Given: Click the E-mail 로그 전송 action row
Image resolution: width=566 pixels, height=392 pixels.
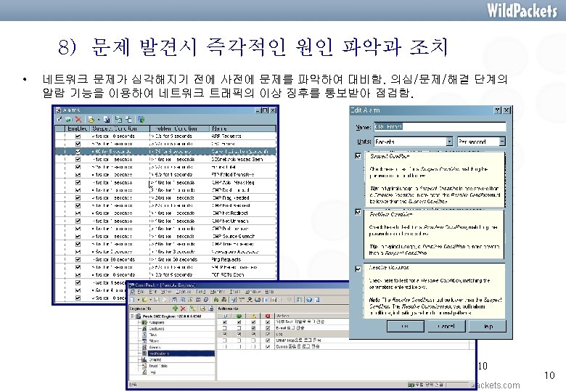Looking at the screenshot, I should [284, 328].
